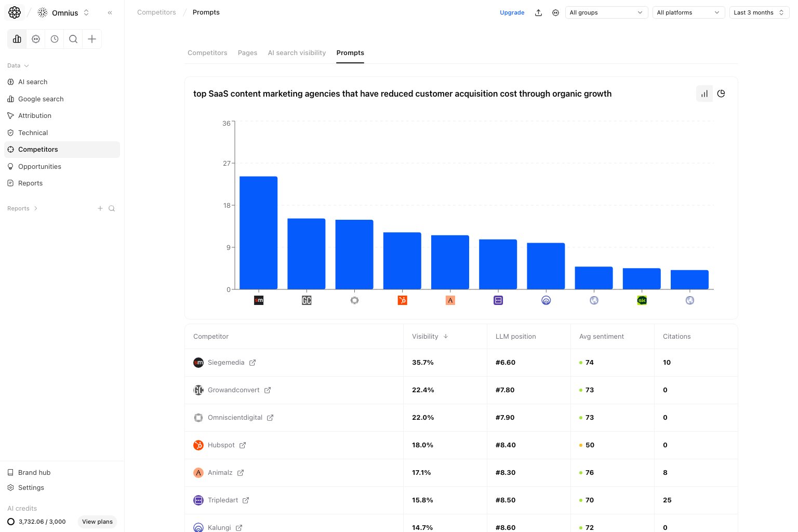Open Google search in sidebar
The height and width of the screenshot is (532, 798).
click(62, 99)
